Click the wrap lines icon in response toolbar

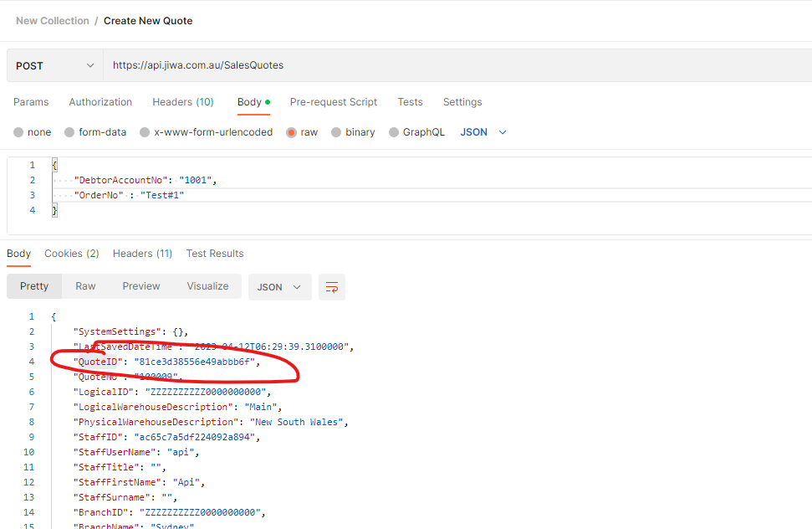(332, 287)
